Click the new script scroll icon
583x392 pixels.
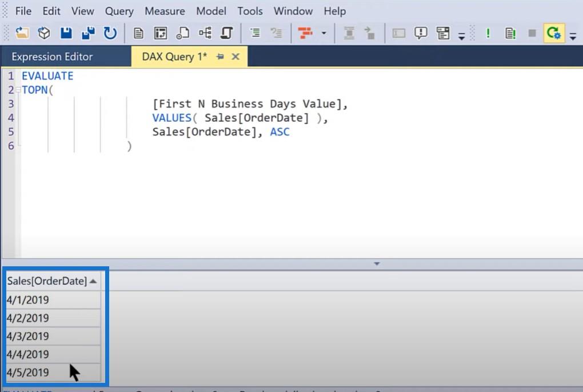[x=227, y=33]
